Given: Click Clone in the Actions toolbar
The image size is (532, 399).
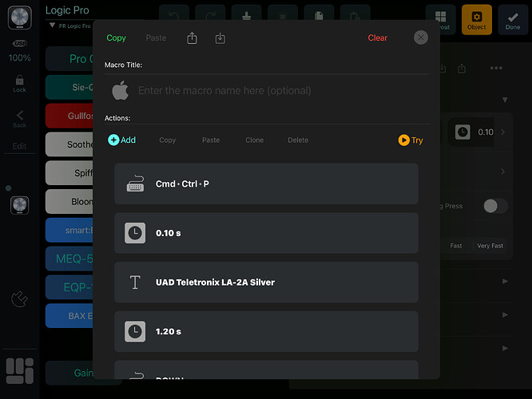Looking at the screenshot, I should coord(255,140).
